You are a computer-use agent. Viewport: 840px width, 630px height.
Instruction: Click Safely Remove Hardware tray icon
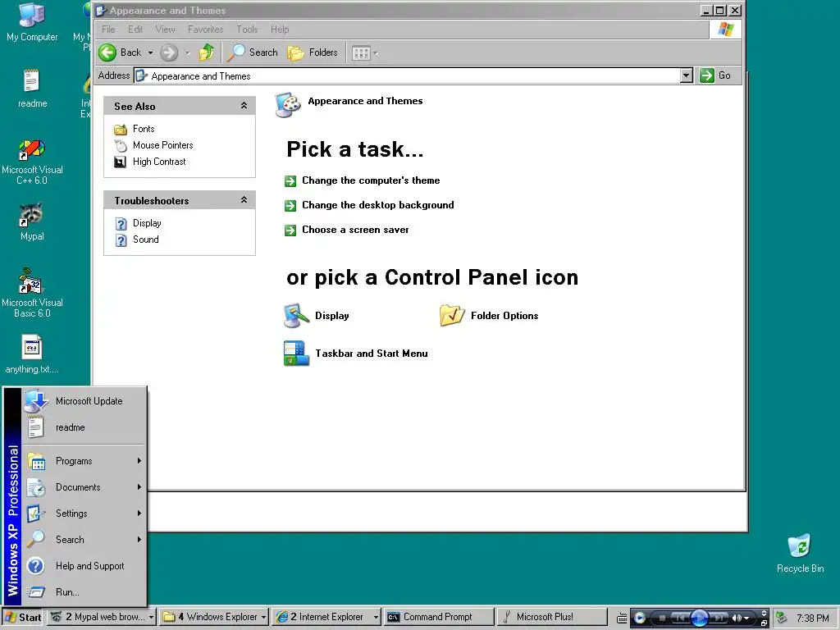pyautogui.click(x=782, y=618)
